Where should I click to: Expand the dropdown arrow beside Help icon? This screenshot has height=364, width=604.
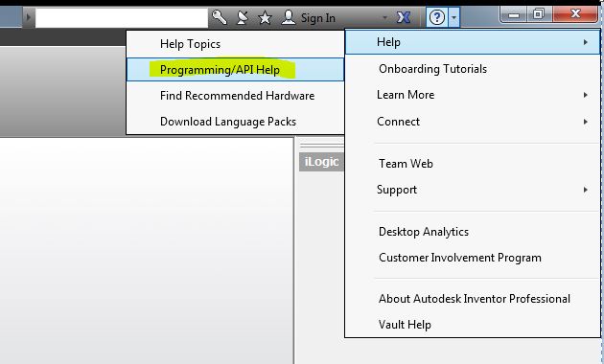pos(454,17)
